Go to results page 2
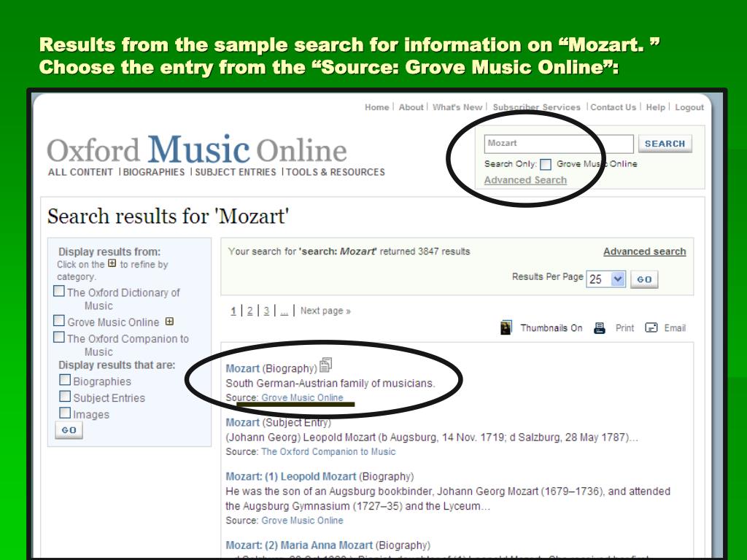The image size is (747, 560). [249, 311]
